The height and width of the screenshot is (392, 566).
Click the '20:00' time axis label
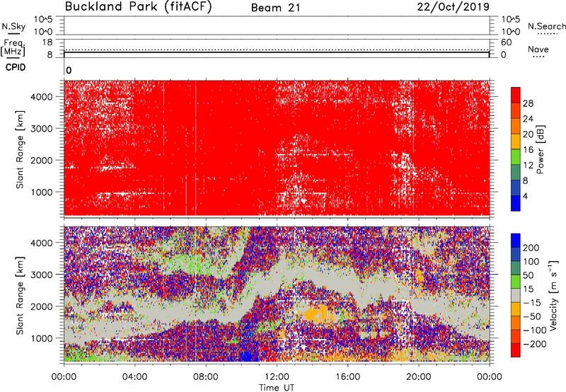click(419, 377)
